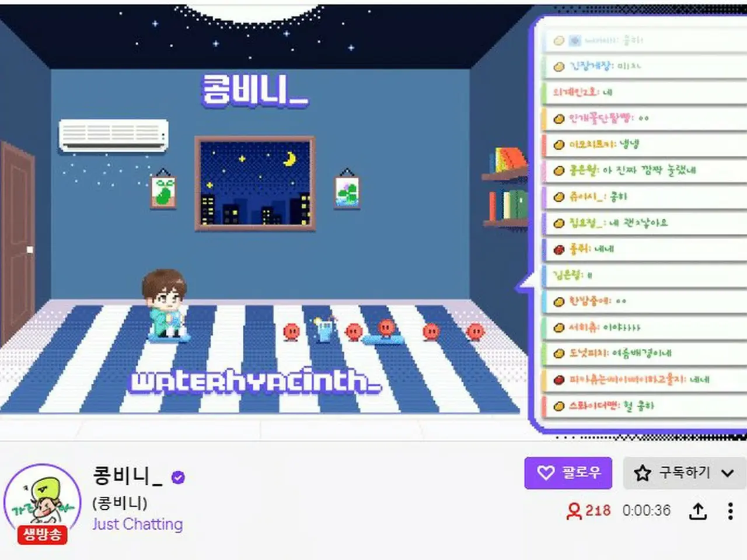
Task: Click the verified badge next to 콩비니_
Action: tap(178, 477)
